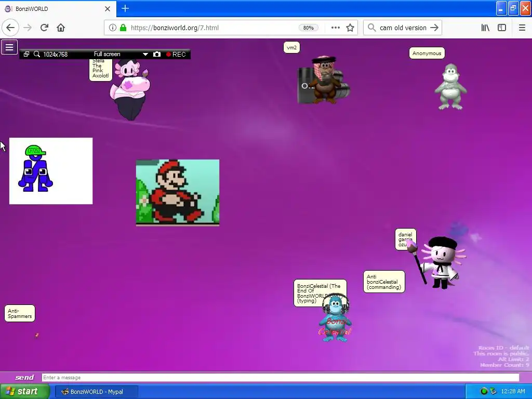The height and width of the screenshot is (399, 532).
Task: Show site information icon in address bar
Action: 112,28
